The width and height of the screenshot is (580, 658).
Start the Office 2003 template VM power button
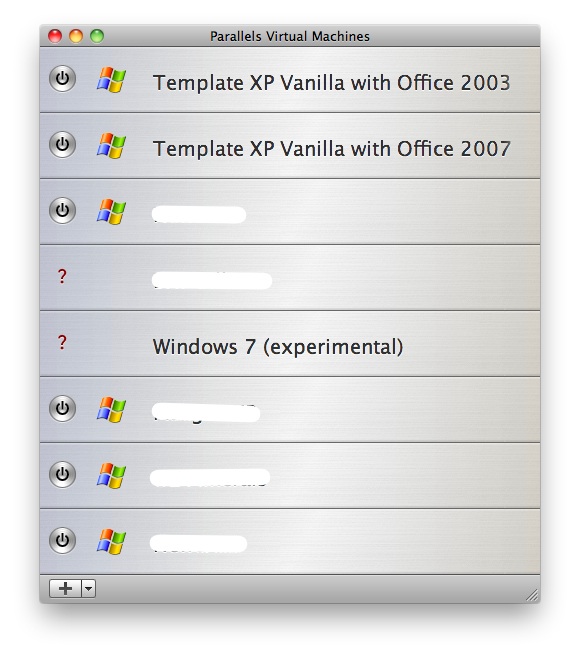63,78
